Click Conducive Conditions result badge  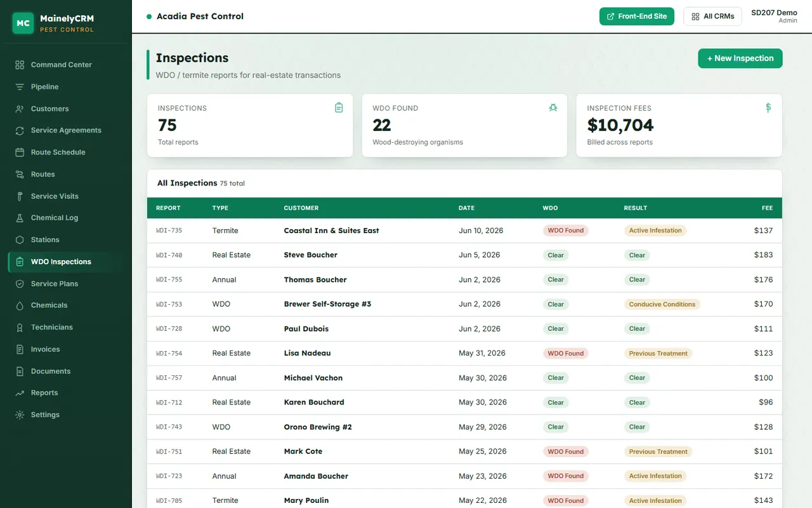662,304
